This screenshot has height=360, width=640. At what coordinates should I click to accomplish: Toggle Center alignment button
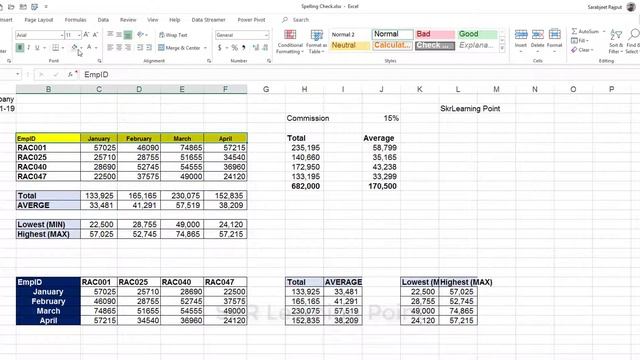tap(119, 48)
